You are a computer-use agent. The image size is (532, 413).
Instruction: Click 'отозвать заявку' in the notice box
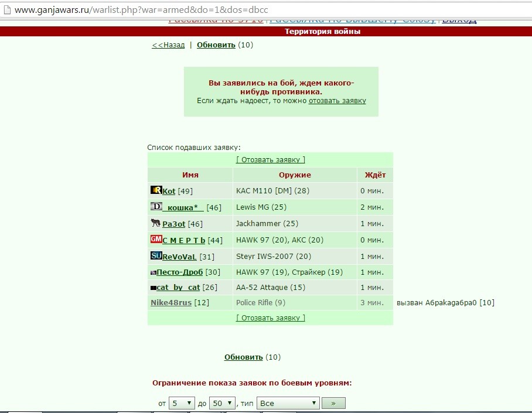[337, 100]
